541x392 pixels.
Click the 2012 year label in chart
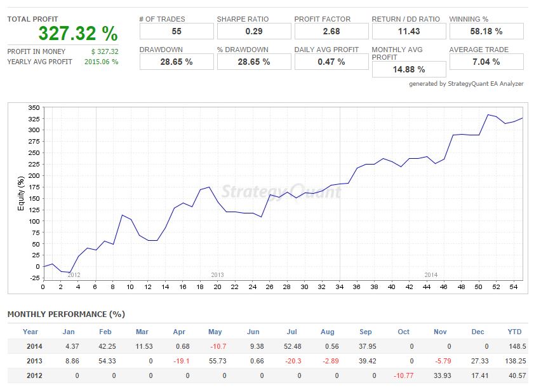(x=74, y=275)
